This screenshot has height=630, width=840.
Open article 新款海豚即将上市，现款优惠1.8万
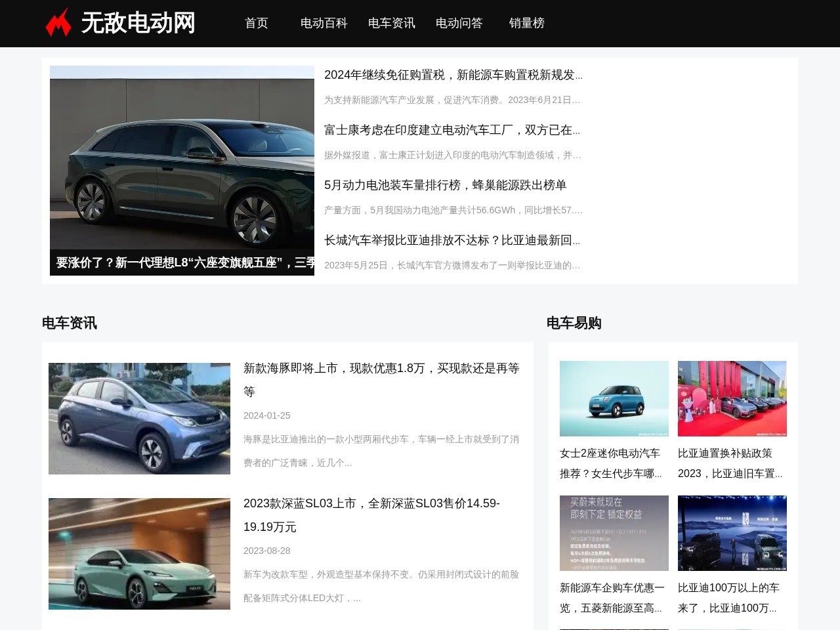(x=381, y=380)
